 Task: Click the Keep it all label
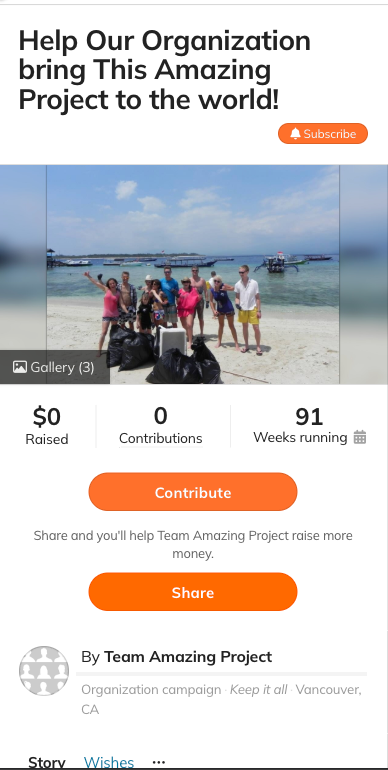[258, 689]
